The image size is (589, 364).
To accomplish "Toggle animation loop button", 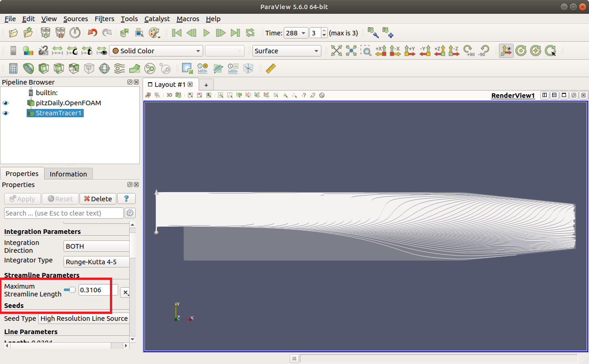I will (250, 33).
